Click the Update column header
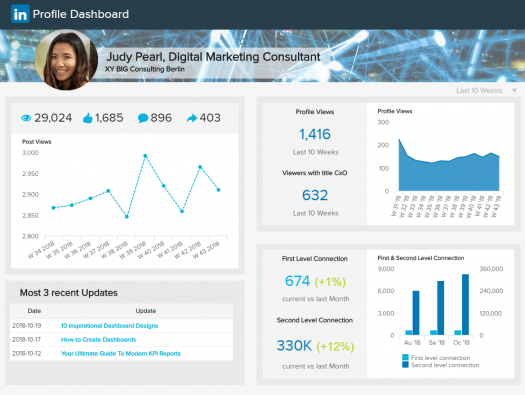525x395 pixels. (x=146, y=311)
